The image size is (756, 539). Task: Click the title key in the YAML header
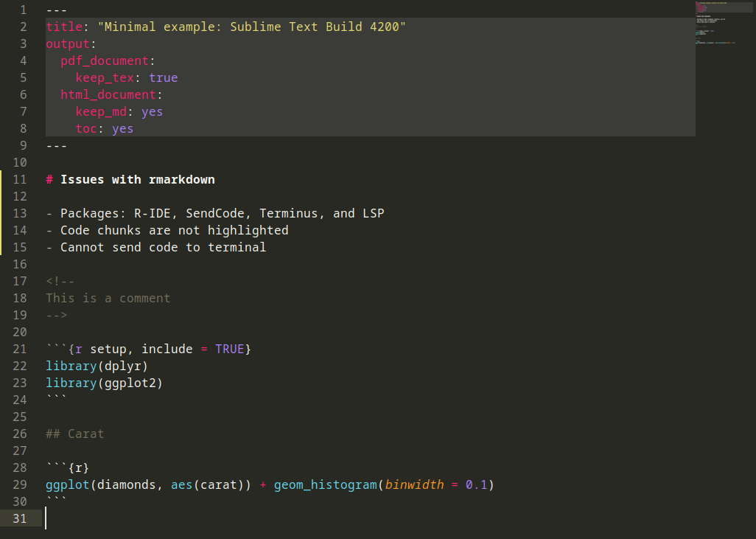[x=64, y=27]
